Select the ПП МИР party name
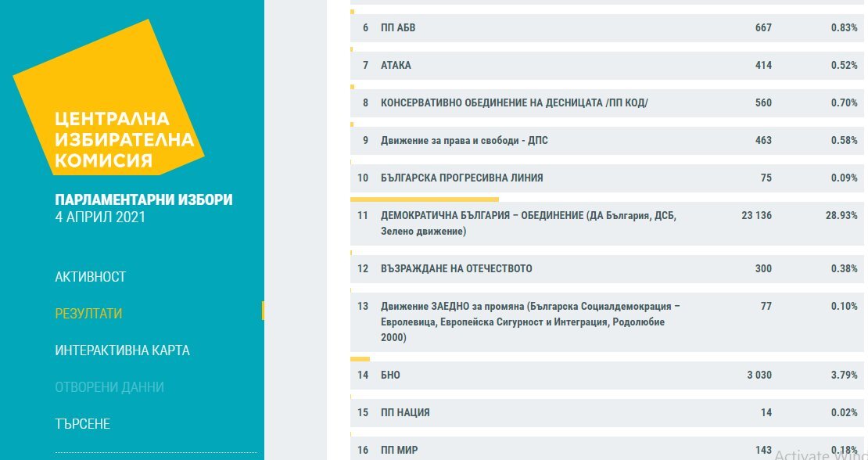868x460 pixels. pyautogui.click(x=399, y=451)
